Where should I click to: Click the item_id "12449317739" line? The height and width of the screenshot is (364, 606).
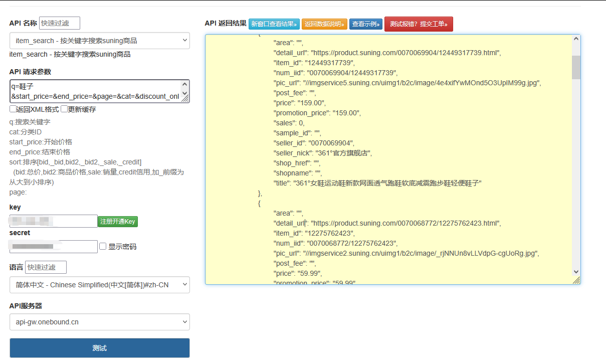[314, 63]
